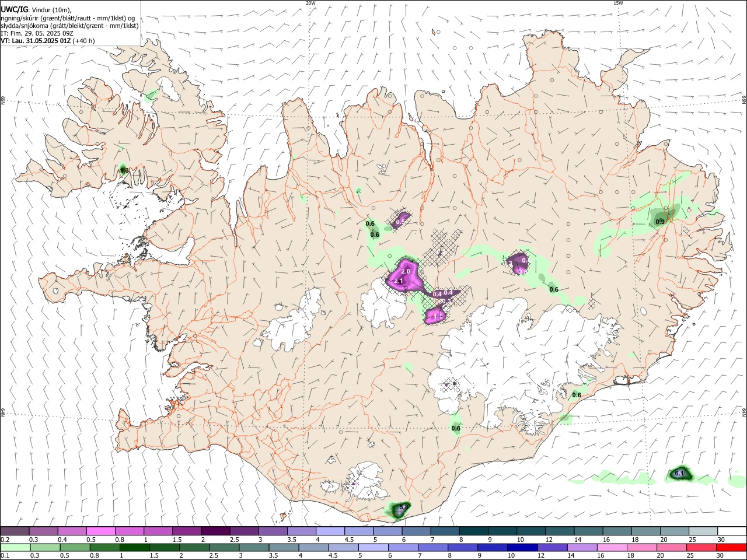747x560 pixels.
Task: Click the darkest green 1 swatch in lower legend
Action: point(134,547)
